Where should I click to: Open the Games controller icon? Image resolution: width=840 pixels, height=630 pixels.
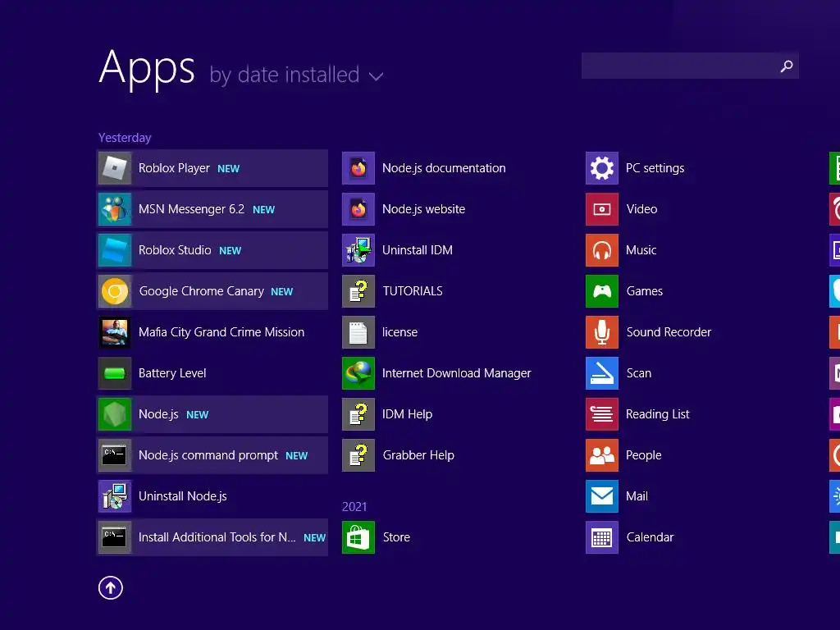click(x=602, y=291)
